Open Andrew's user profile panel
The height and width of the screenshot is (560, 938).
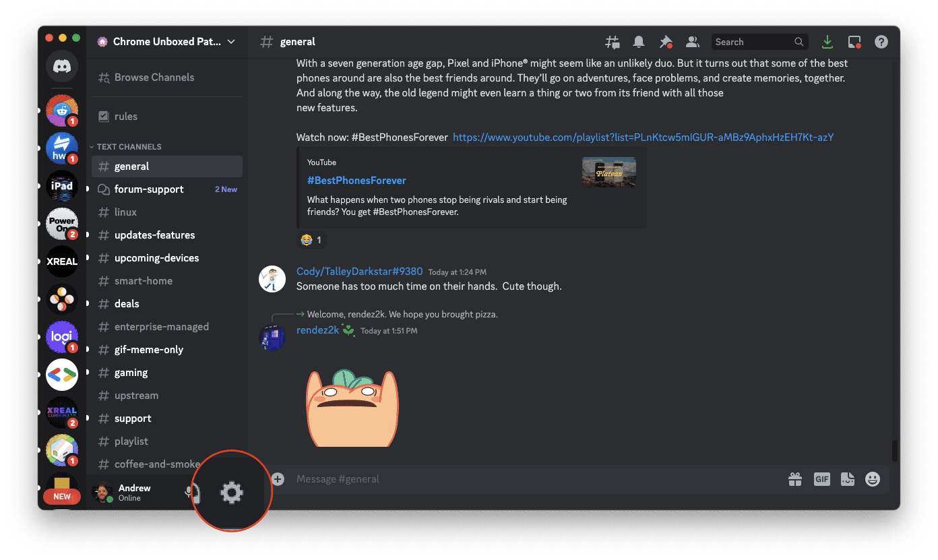point(135,493)
